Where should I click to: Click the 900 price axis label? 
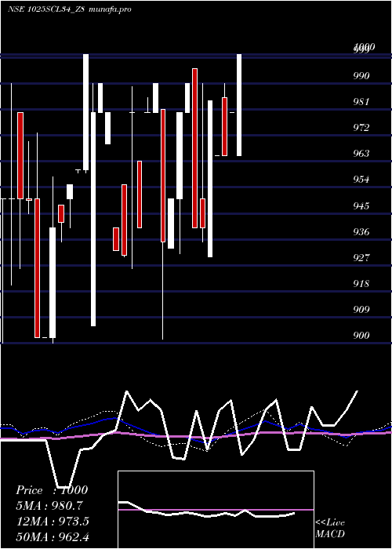[x=361, y=336]
